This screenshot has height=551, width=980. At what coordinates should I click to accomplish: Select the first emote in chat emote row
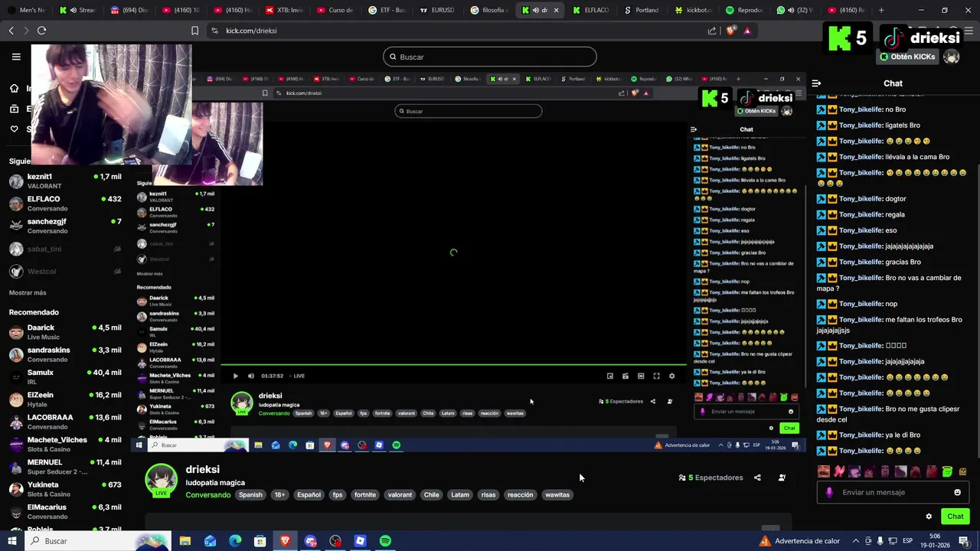tap(824, 471)
